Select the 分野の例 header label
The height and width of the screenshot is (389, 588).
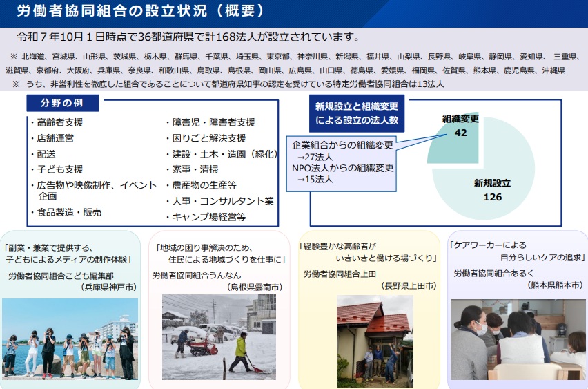63,103
